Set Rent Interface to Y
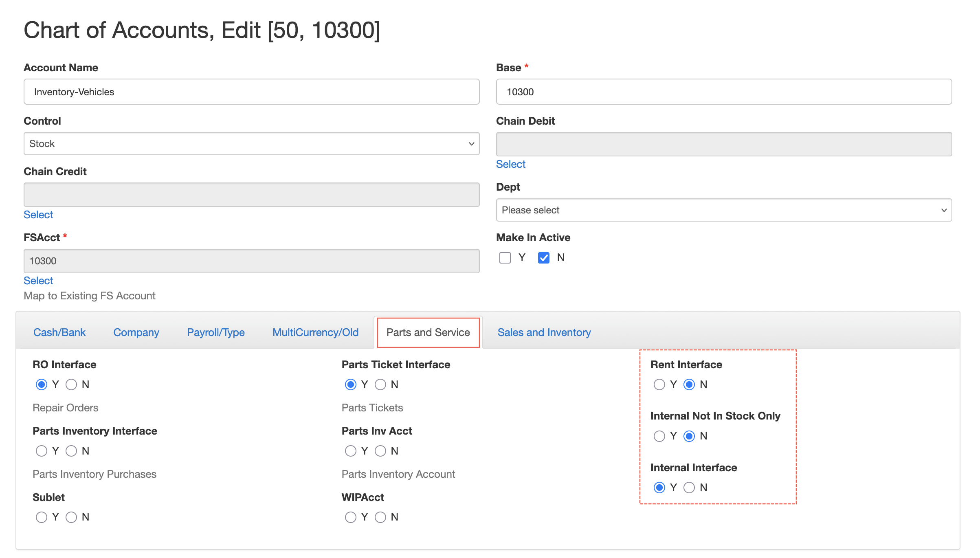980x558 pixels. pyautogui.click(x=659, y=384)
